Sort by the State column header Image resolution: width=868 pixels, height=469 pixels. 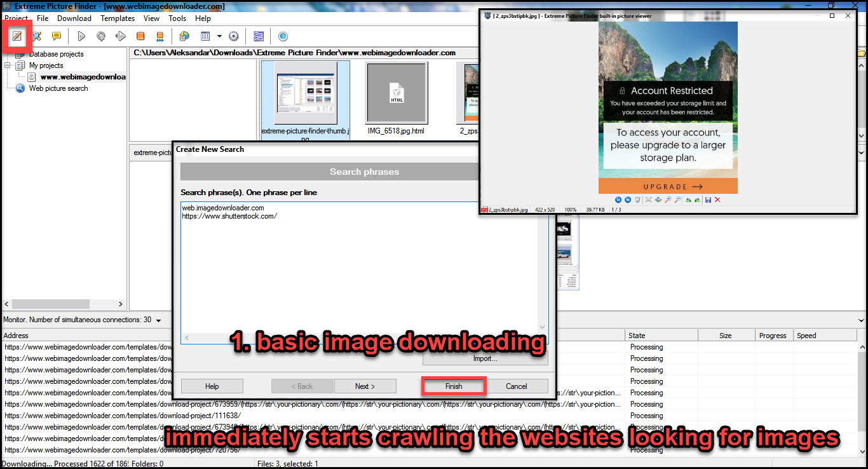[x=662, y=336]
